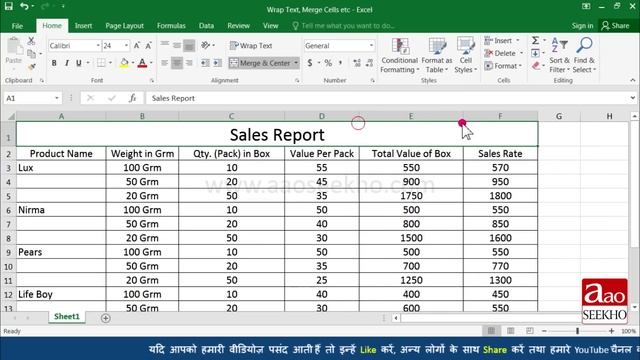This screenshot has width=640, height=360.
Task: Click the Tell me what you want to do box
Action: (x=344, y=26)
